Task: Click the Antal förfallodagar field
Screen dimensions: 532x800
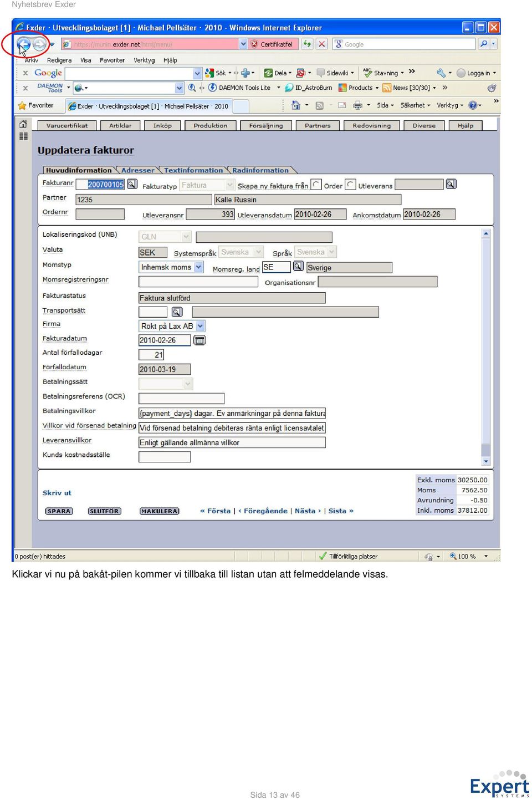Action: click(x=151, y=355)
